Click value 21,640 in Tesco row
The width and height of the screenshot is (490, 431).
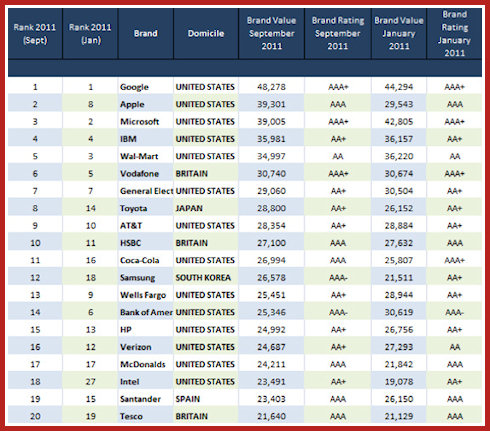click(271, 416)
